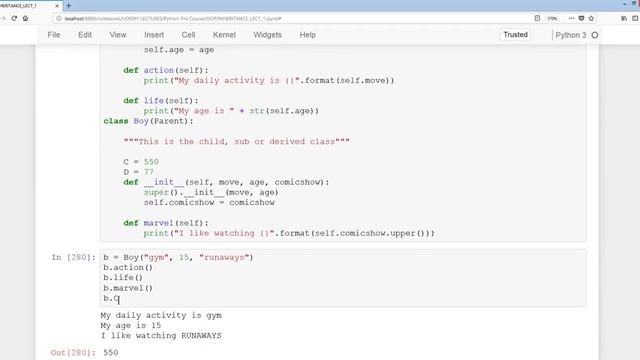Open the File menu

(54, 35)
